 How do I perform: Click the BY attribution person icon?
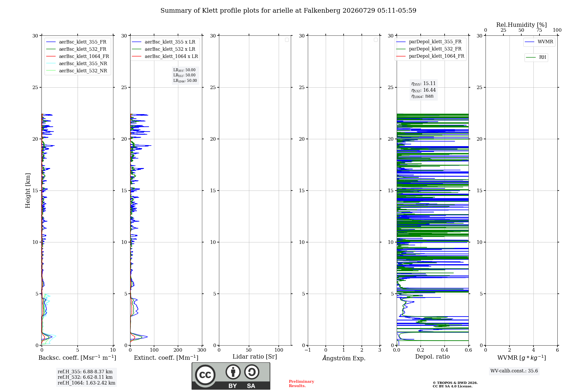(233, 372)
